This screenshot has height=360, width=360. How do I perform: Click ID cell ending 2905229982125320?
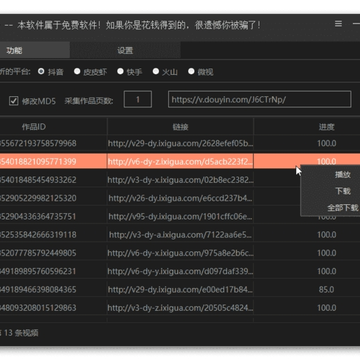coord(38,198)
